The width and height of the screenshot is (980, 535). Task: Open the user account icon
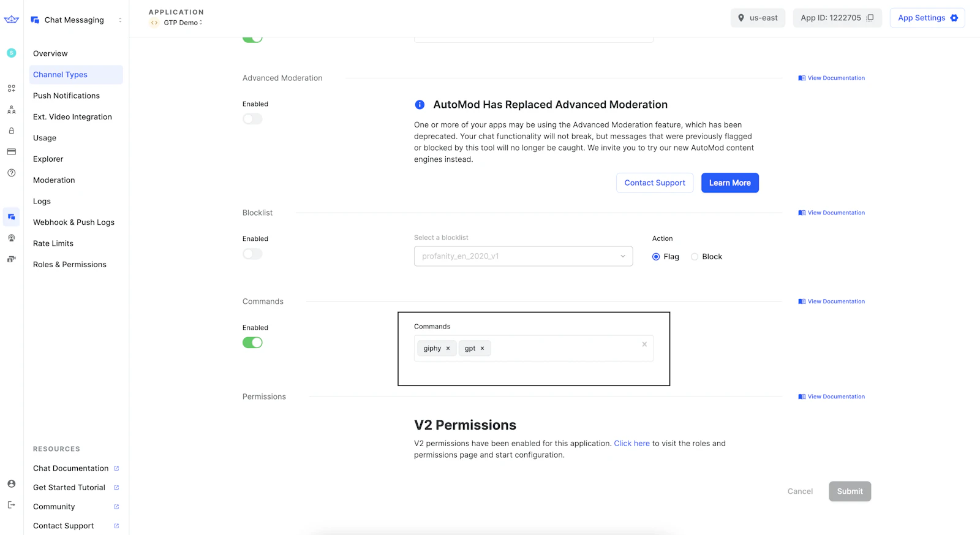(11, 484)
